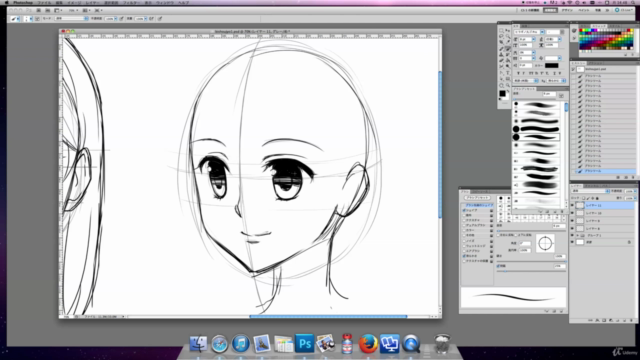Screen dimensions: 640x360
Task: Click the black foreground color swatch in toolbox
Action: click(x=502, y=93)
